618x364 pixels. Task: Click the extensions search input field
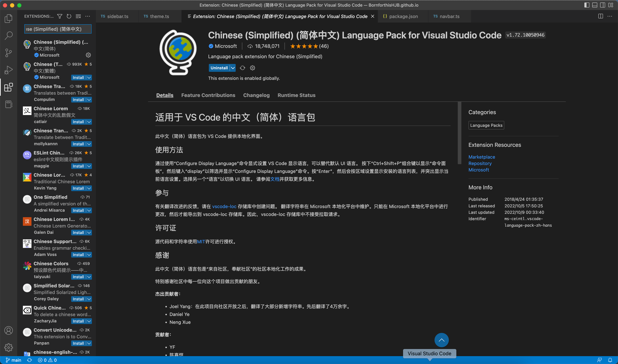58,29
